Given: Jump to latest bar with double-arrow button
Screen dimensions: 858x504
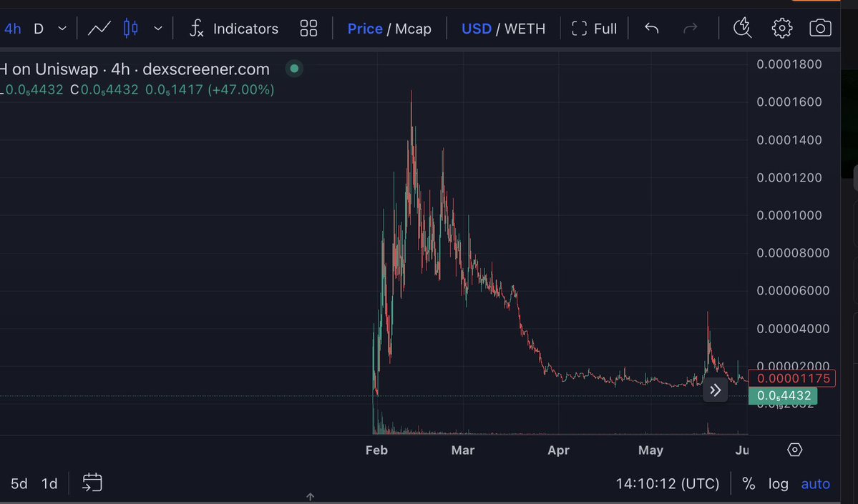Looking at the screenshot, I should pos(715,390).
